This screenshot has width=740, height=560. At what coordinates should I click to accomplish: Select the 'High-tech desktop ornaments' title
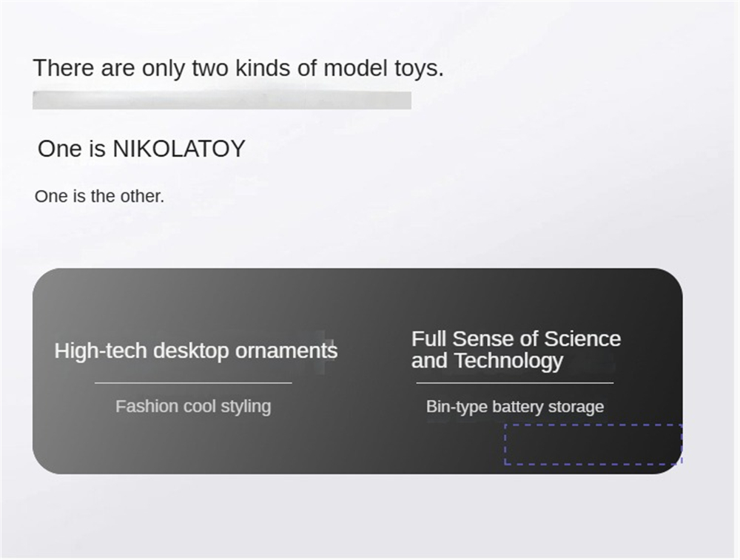(196, 351)
